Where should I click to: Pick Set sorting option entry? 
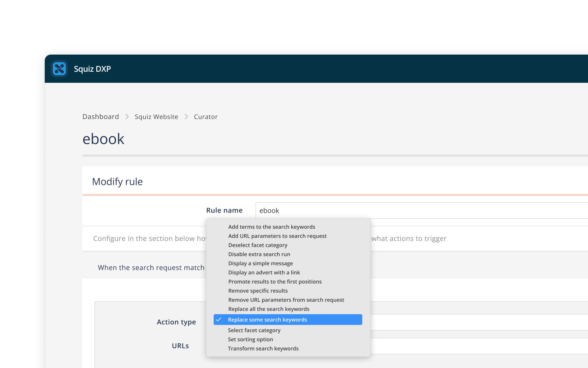click(x=250, y=339)
